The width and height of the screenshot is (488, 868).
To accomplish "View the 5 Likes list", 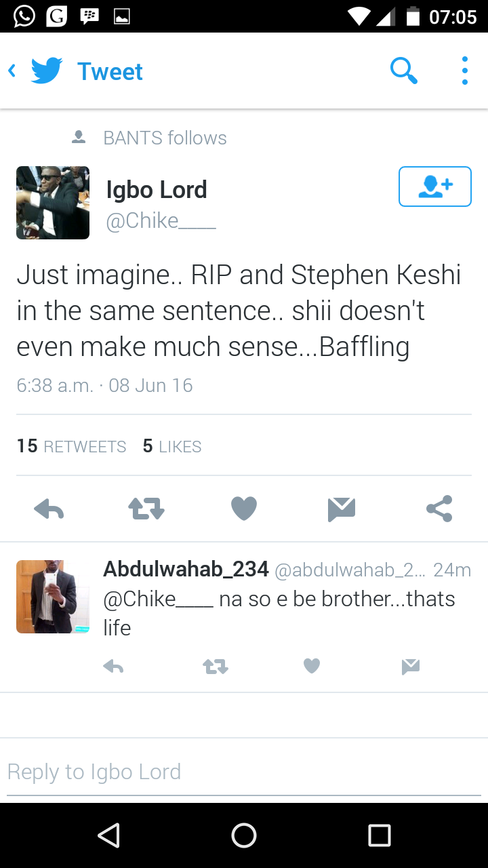I will coord(172,446).
